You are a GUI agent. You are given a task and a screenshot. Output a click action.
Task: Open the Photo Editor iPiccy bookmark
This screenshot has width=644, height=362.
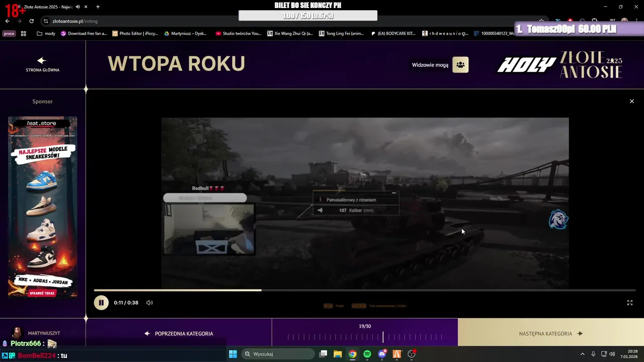coord(135,34)
